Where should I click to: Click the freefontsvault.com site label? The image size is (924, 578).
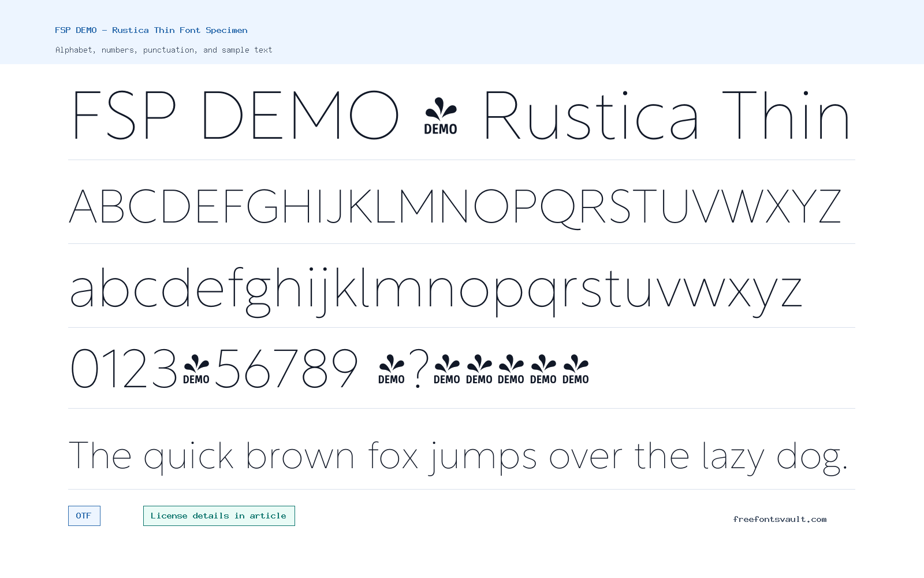click(780, 519)
